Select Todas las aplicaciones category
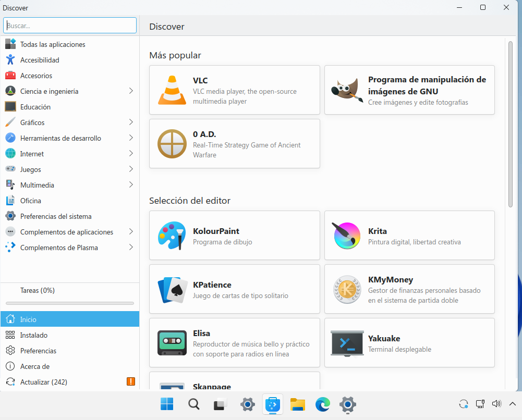The width and height of the screenshot is (522, 420). click(53, 44)
